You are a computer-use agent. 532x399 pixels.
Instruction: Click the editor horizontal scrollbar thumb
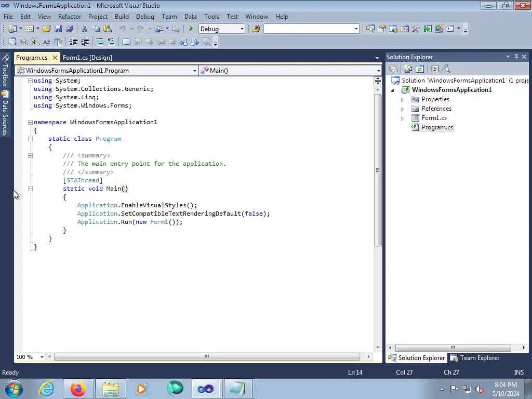click(207, 356)
